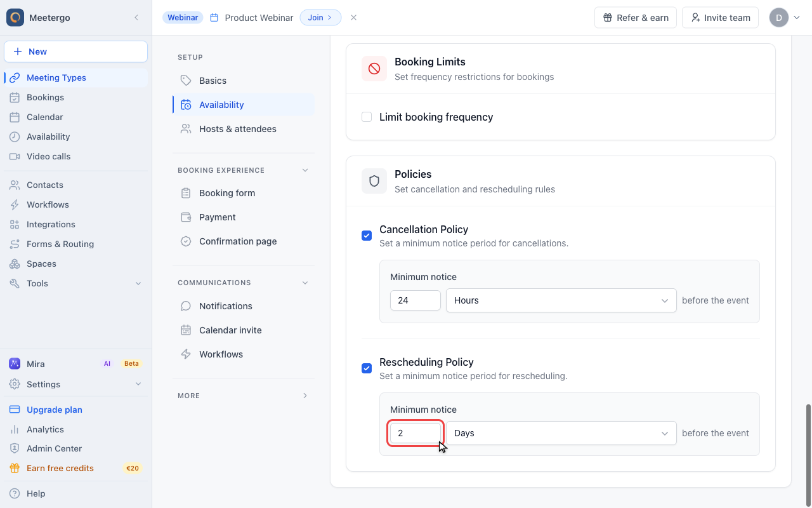
Task: Uncheck the Cancellation Policy checkbox
Action: coord(367,236)
